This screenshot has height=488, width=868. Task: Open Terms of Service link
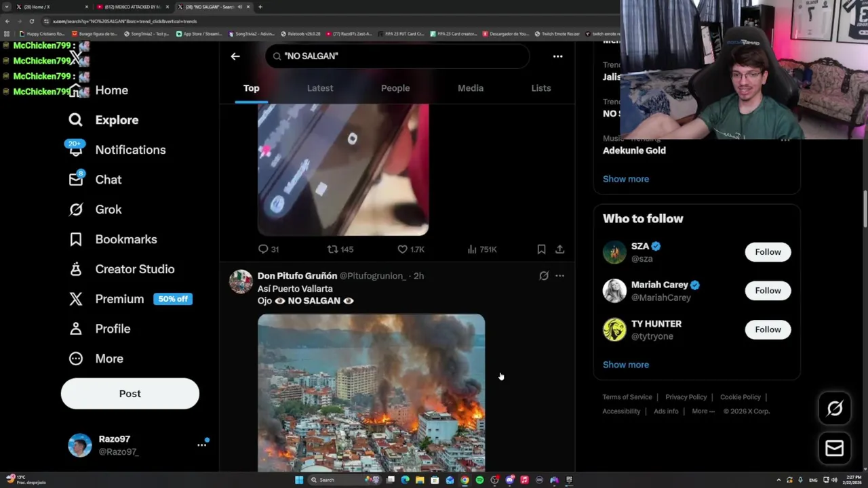click(x=627, y=397)
